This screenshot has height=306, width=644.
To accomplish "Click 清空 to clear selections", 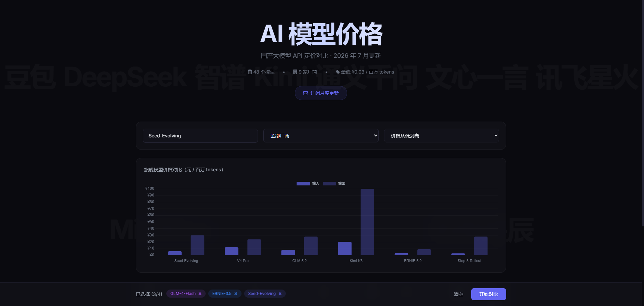I will (459, 294).
